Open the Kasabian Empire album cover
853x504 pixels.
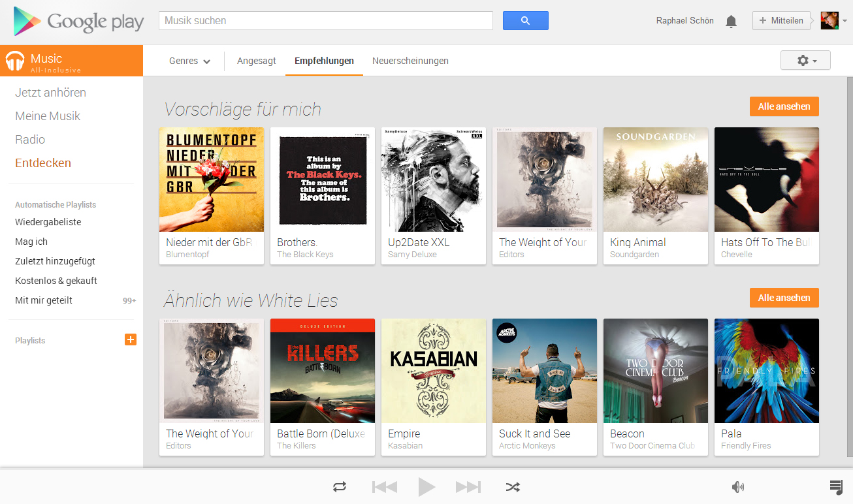pos(434,371)
